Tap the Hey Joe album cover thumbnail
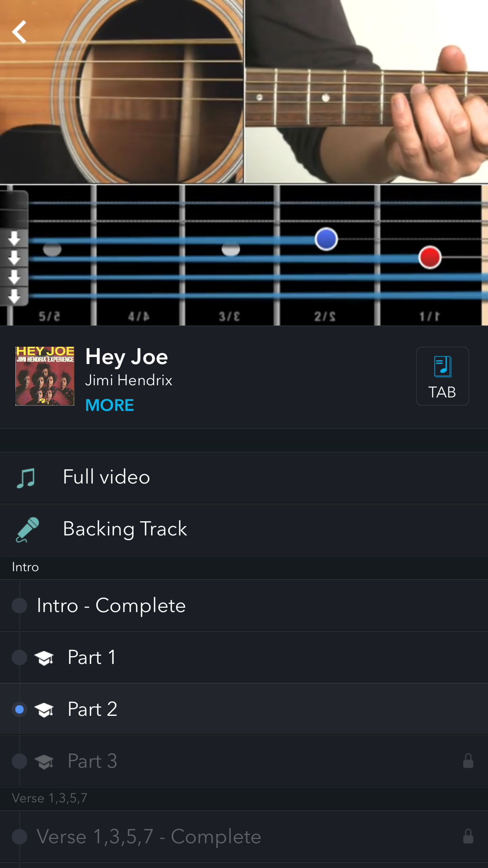Viewport: 488px width, 868px height. coord(45,376)
